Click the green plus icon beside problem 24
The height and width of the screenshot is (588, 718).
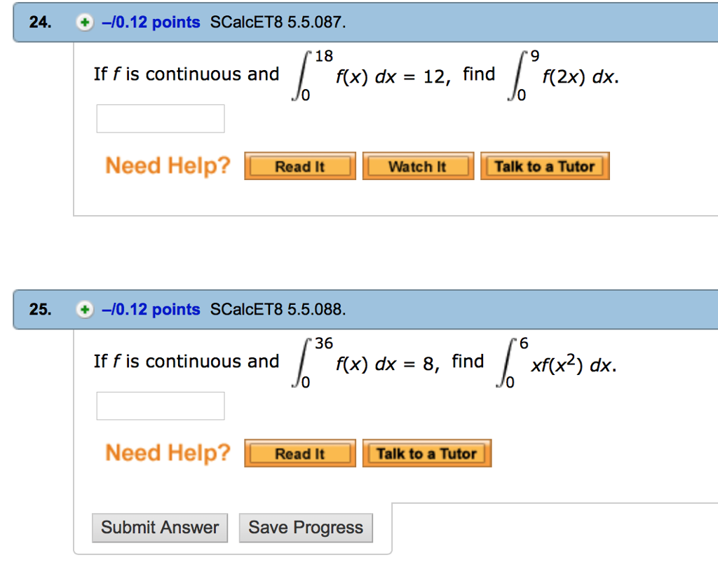tap(84, 22)
